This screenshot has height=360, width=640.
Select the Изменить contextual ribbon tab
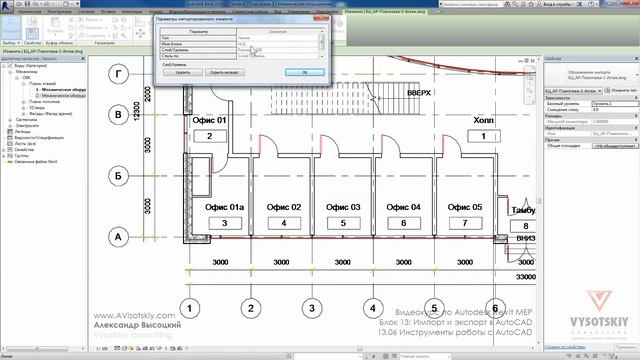385,11
